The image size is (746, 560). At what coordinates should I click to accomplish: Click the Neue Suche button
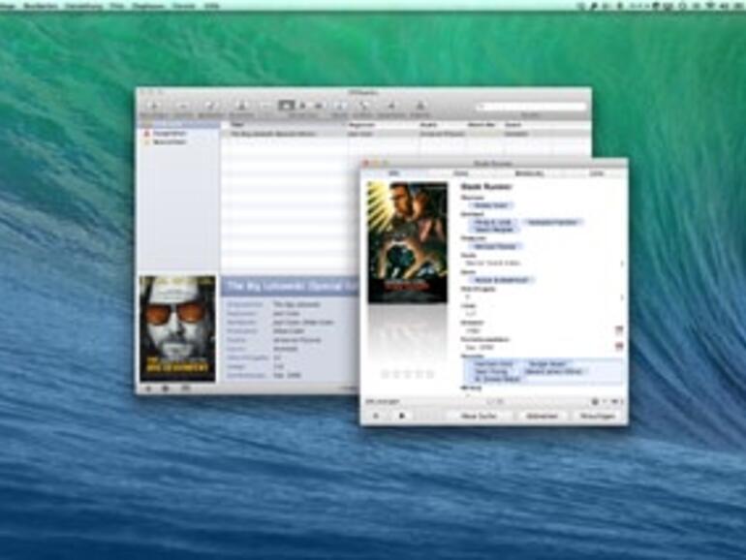[x=480, y=416]
